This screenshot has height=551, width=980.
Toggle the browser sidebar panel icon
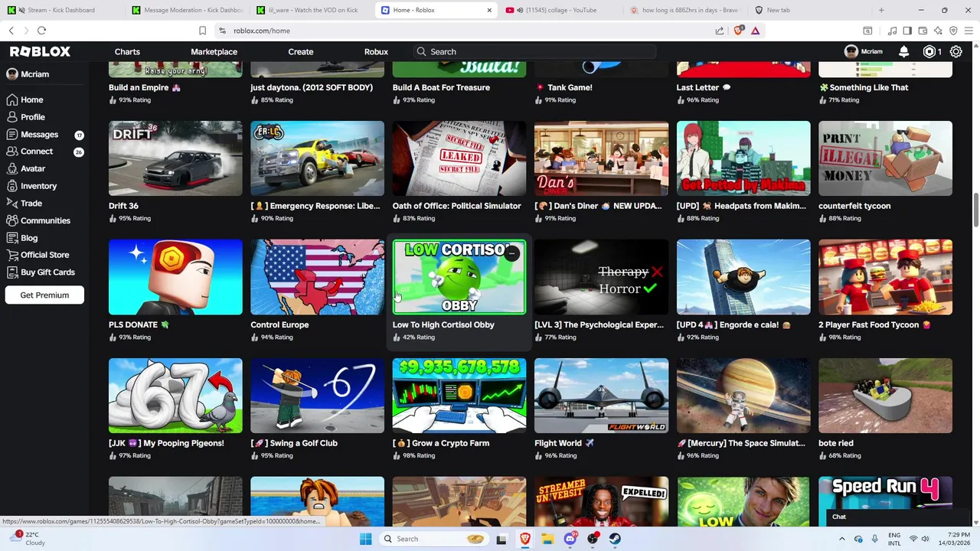907,31
